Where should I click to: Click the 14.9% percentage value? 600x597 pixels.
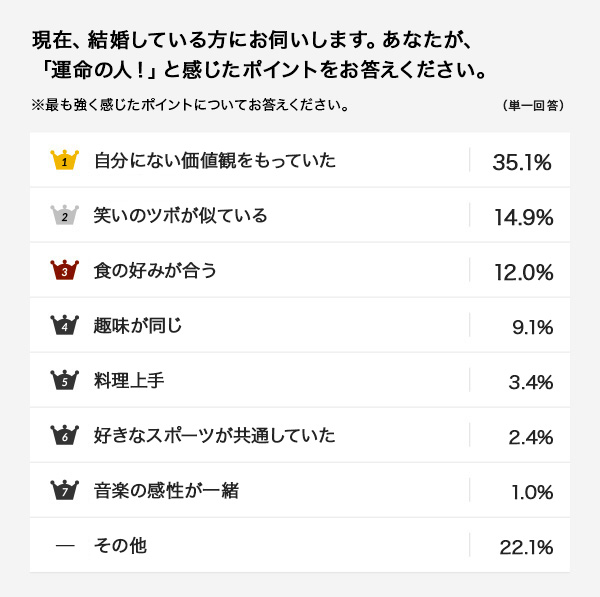pos(524,217)
